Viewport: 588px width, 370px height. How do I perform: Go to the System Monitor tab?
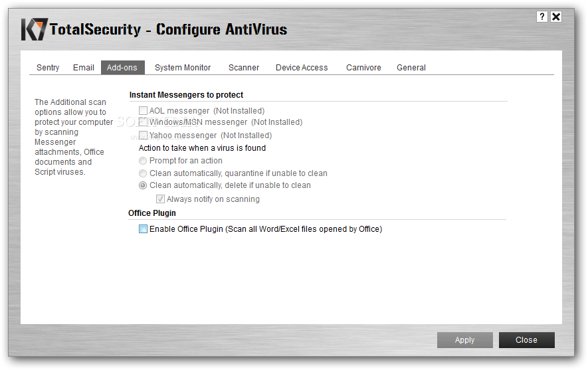[183, 68]
